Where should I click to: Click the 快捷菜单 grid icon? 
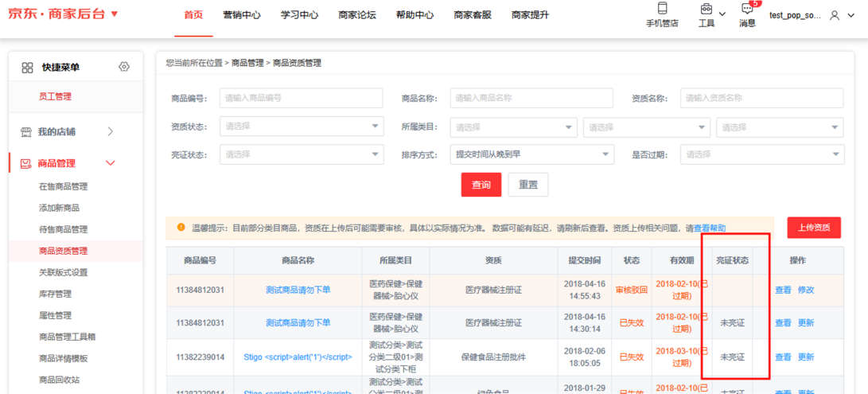pyautogui.click(x=27, y=68)
